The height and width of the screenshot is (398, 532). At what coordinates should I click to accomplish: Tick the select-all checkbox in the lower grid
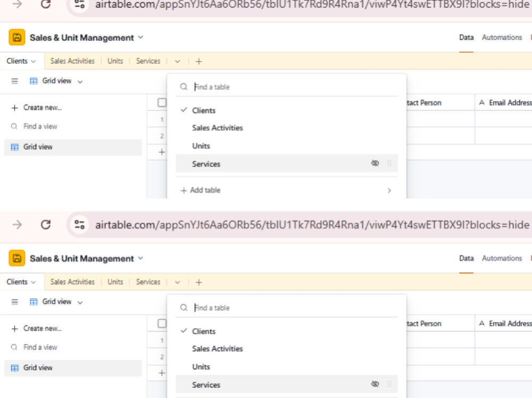pyautogui.click(x=162, y=323)
